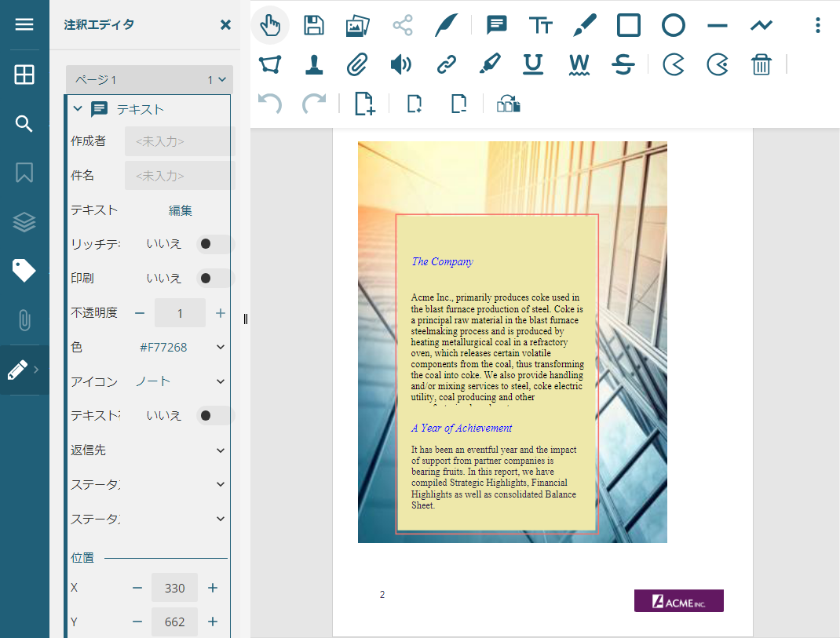Click the 作成者 input field
This screenshot has height=638, width=840.
pos(180,141)
